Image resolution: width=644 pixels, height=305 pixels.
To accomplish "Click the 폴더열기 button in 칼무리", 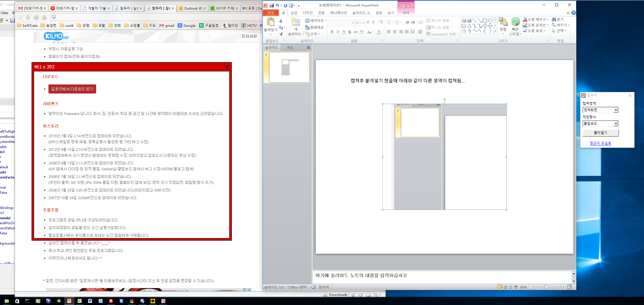I will (x=600, y=133).
